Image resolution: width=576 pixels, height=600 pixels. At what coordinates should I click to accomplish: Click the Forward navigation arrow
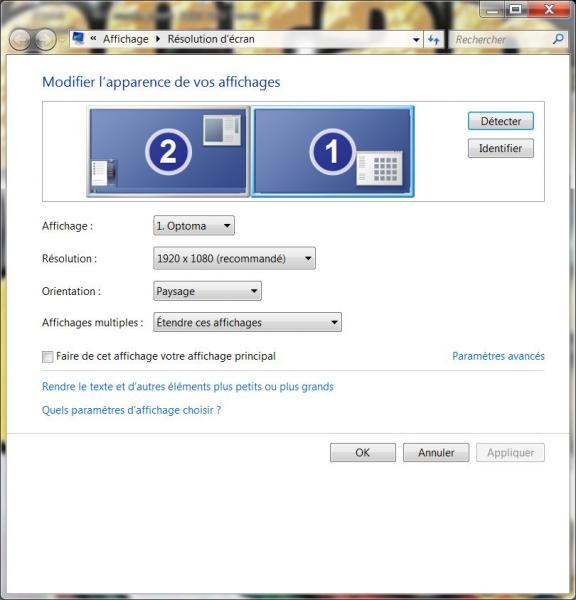tap(46, 39)
